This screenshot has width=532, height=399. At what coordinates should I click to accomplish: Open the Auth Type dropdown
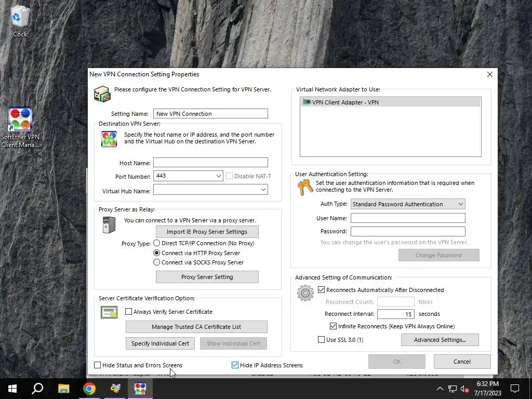(x=408, y=204)
